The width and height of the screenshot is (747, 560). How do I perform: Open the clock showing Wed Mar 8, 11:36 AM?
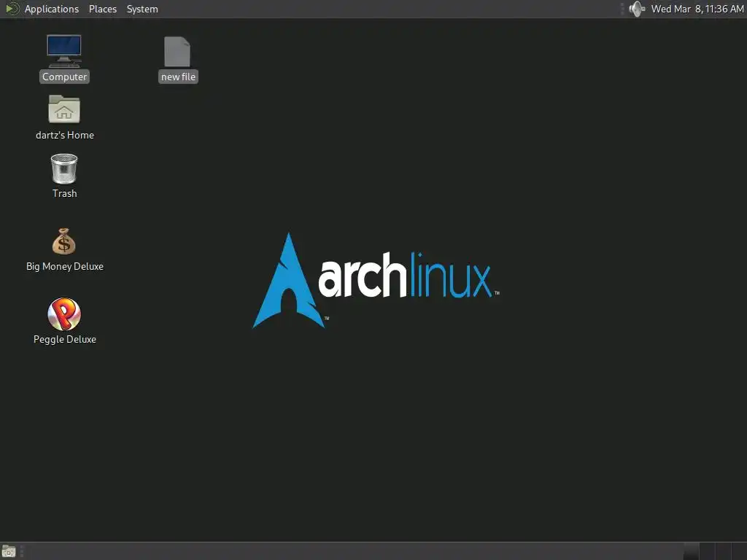tap(697, 9)
